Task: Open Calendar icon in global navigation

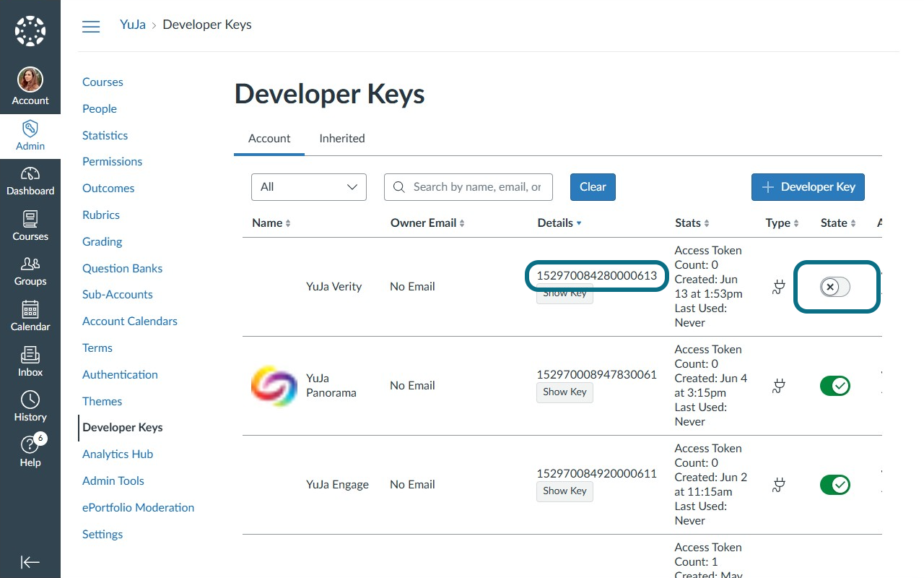Action: pos(30,309)
